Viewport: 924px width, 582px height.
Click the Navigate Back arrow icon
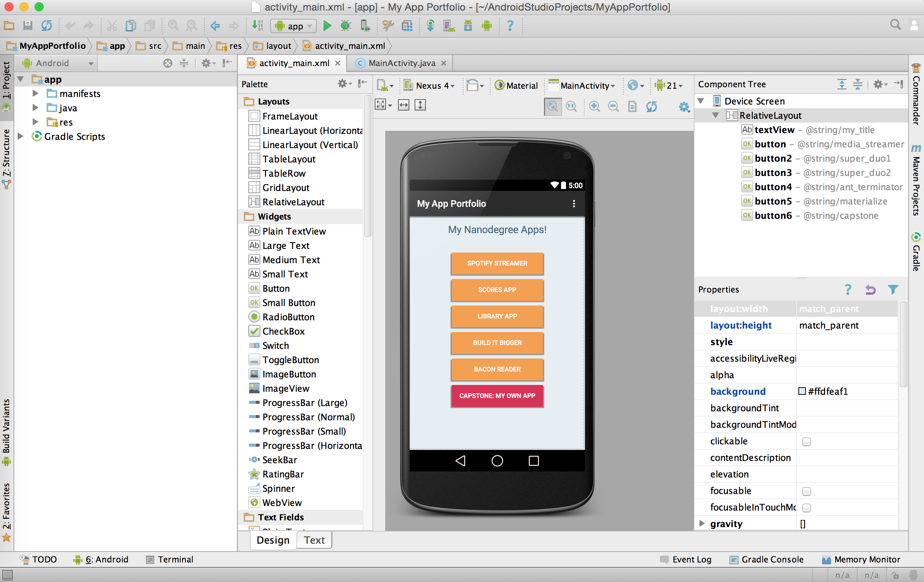pos(215,26)
